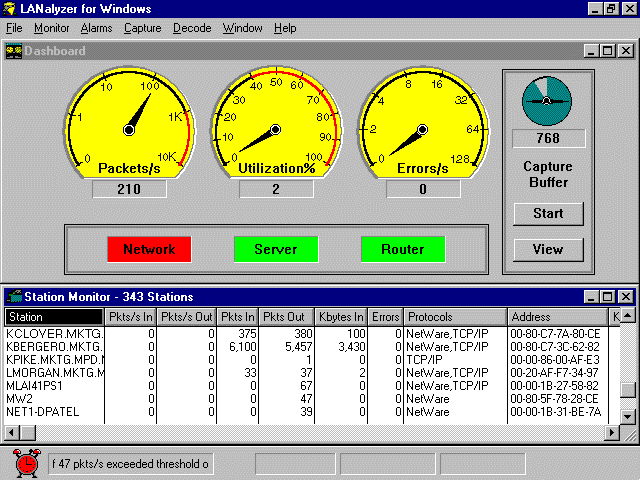Click the green Server status button

pyautogui.click(x=276, y=249)
